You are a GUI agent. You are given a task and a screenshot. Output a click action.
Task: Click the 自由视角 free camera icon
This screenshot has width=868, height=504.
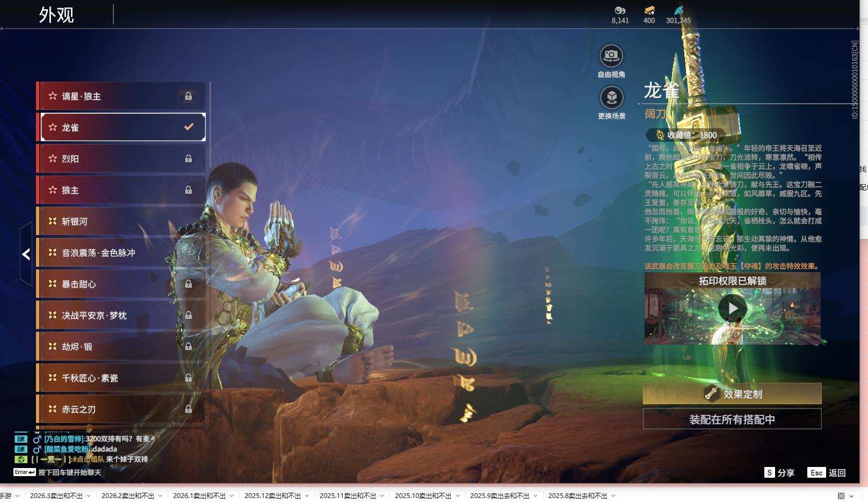[x=611, y=55]
